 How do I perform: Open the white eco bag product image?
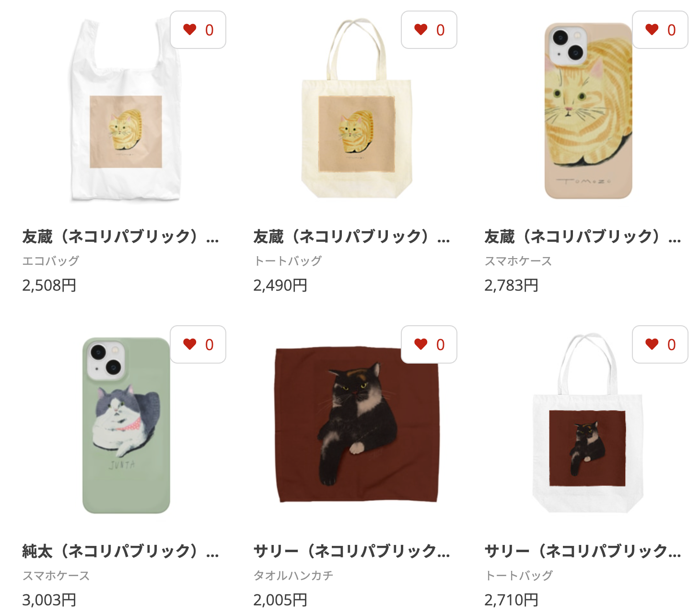(x=126, y=110)
